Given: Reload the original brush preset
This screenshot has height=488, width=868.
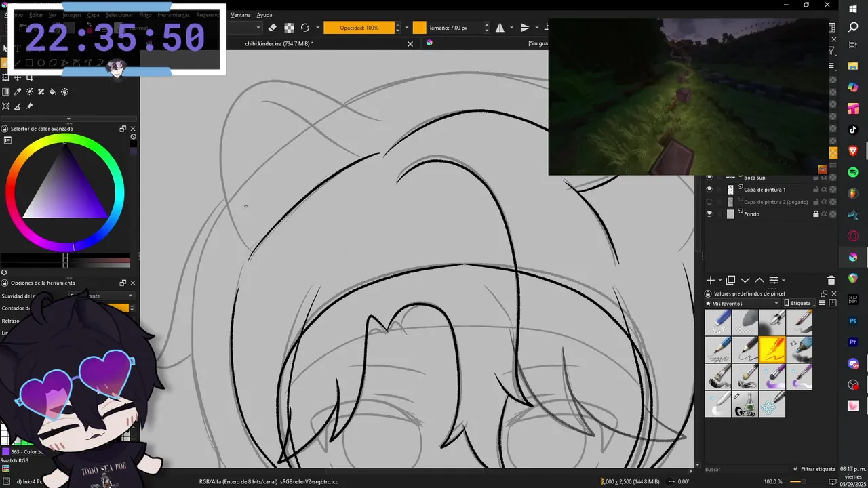Looking at the screenshot, I should pyautogui.click(x=305, y=28).
